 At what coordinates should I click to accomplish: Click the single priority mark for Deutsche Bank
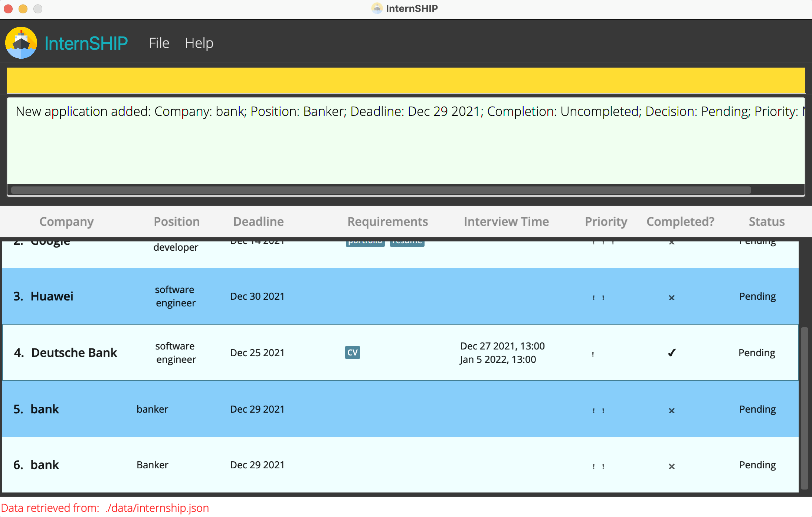(593, 354)
